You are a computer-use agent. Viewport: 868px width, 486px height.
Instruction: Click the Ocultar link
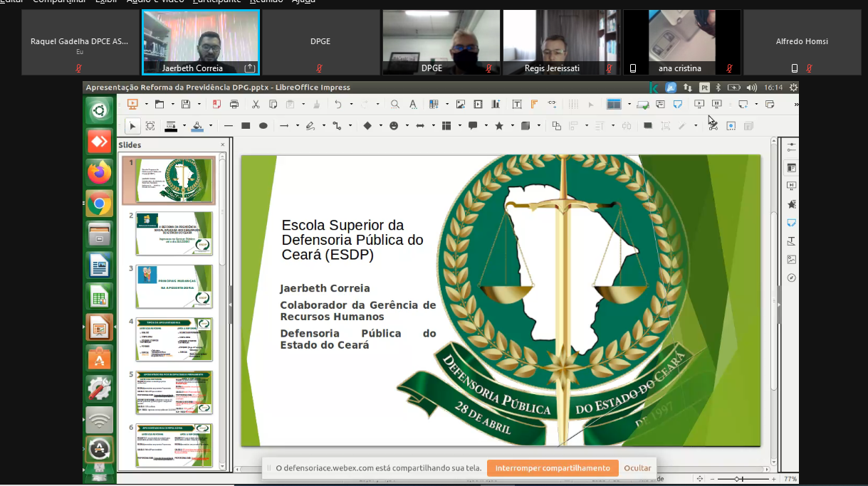[x=637, y=467]
